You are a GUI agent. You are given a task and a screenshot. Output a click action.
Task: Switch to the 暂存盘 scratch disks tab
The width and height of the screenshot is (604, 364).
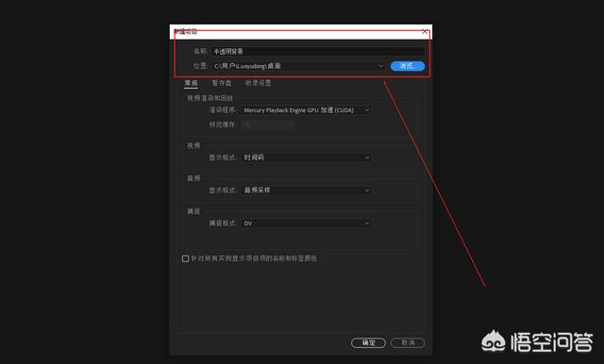(222, 83)
